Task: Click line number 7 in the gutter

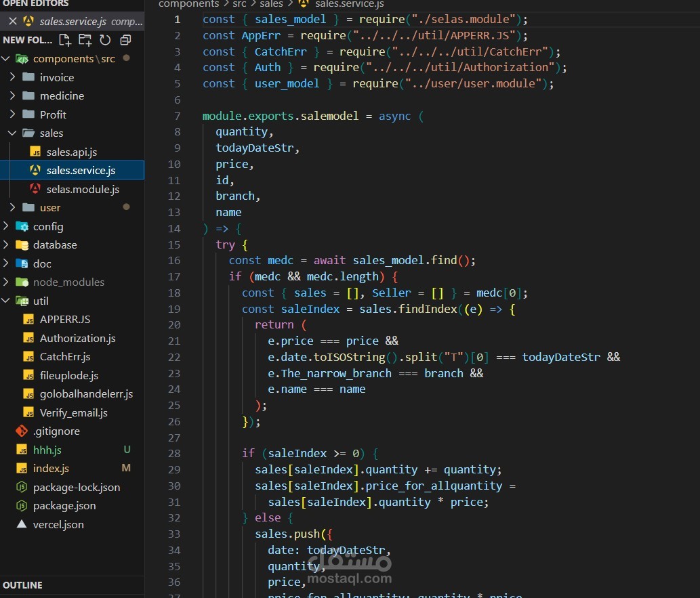Action: point(178,116)
